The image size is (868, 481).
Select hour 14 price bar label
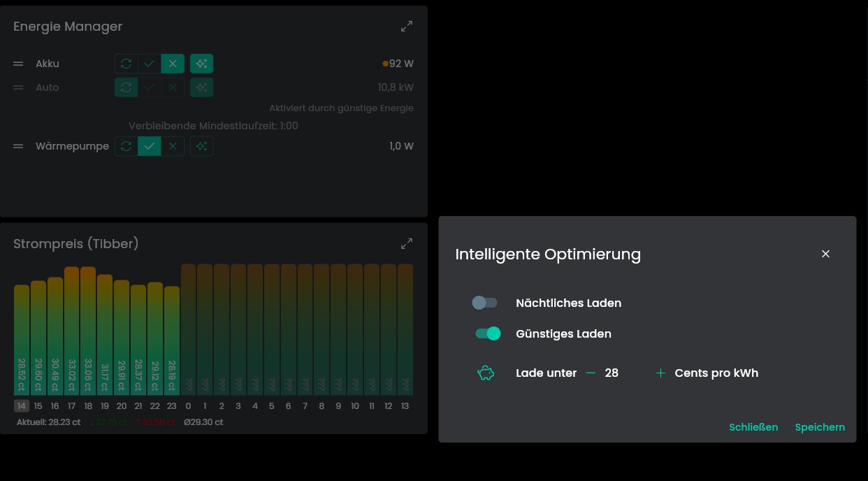pos(22,406)
